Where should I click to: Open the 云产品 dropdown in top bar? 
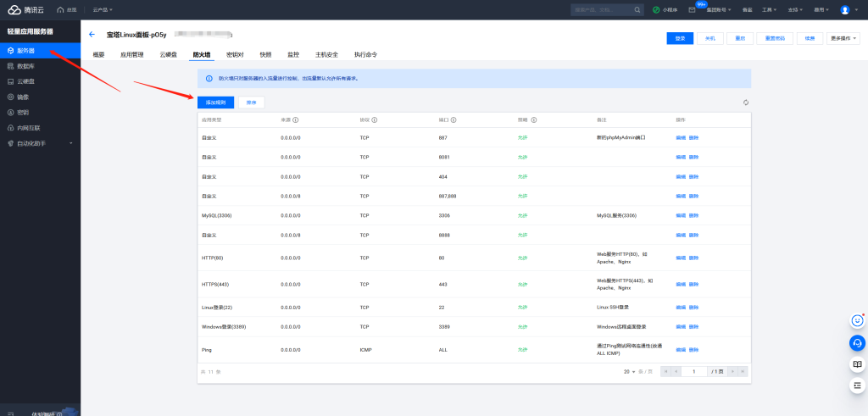click(x=101, y=10)
